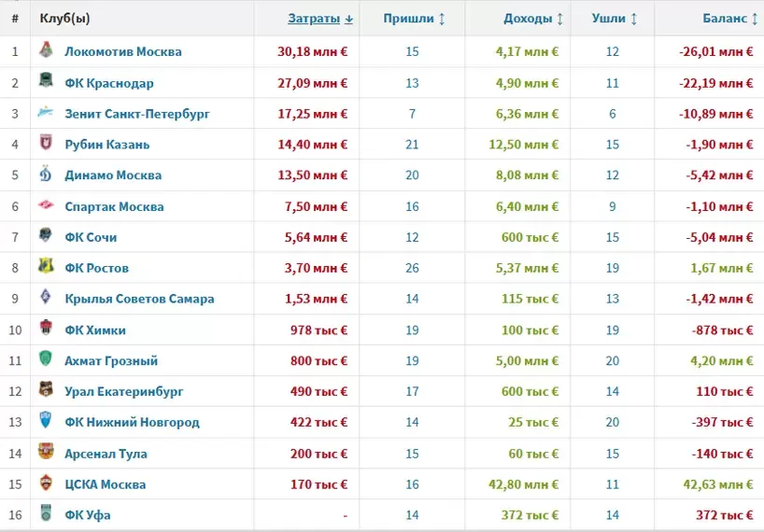Open the ФК Нижний Новгород link
The height and width of the screenshot is (532, 764).
pos(132,422)
